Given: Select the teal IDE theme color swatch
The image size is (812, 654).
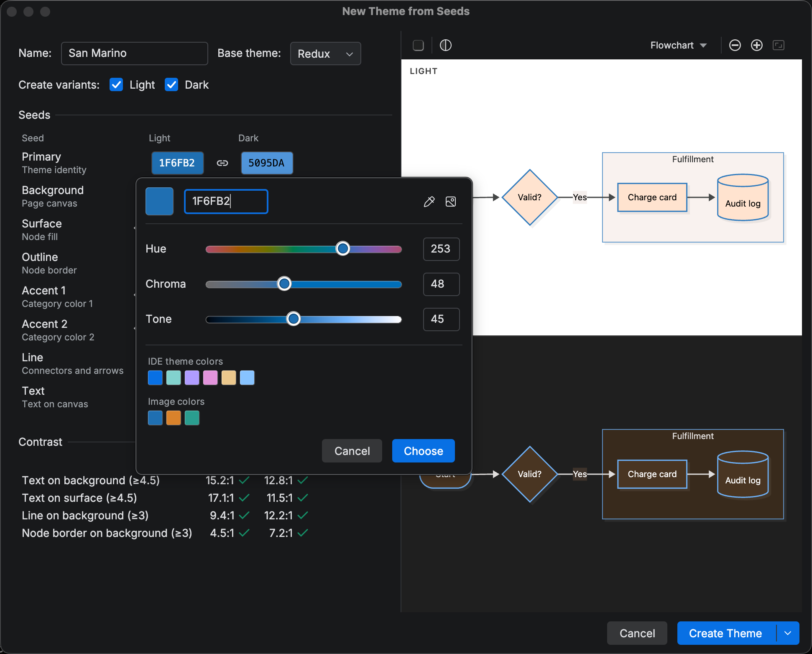Looking at the screenshot, I should pyautogui.click(x=174, y=378).
